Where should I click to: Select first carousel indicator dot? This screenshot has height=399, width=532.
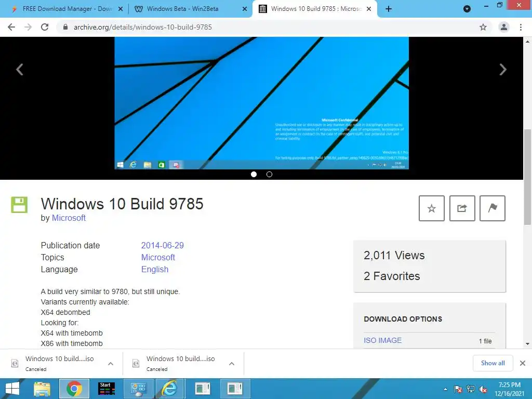pyautogui.click(x=254, y=175)
